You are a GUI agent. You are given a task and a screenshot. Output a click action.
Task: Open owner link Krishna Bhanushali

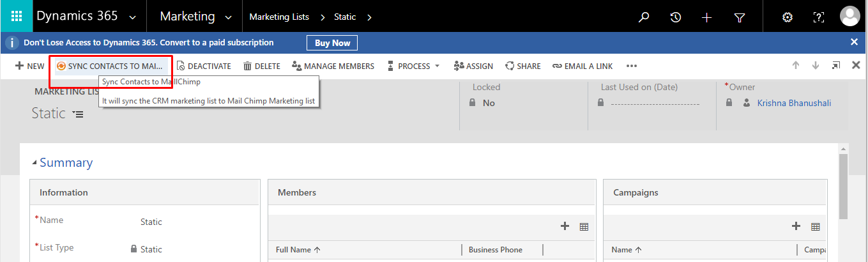tap(794, 103)
